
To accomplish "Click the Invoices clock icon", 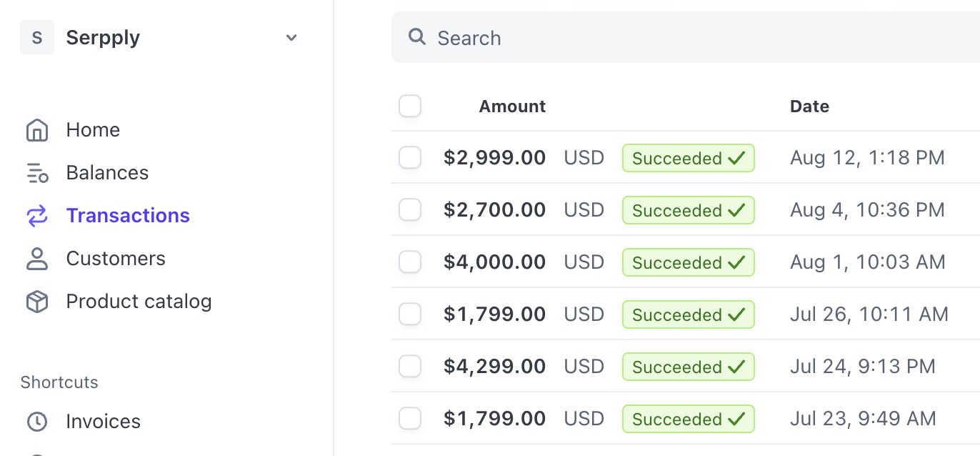I will point(36,422).
